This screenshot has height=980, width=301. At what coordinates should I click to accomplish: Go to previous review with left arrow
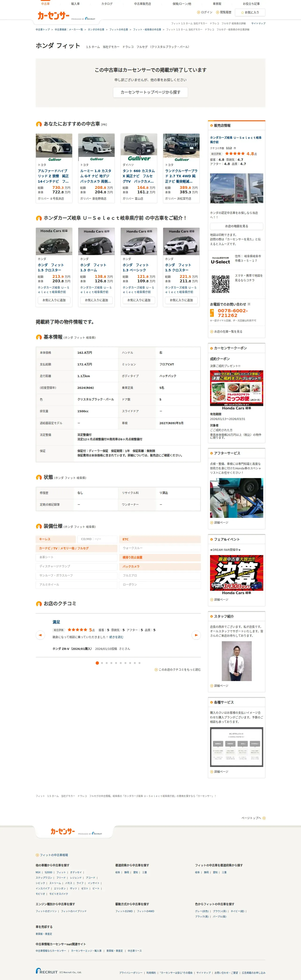tap(40, 635)
